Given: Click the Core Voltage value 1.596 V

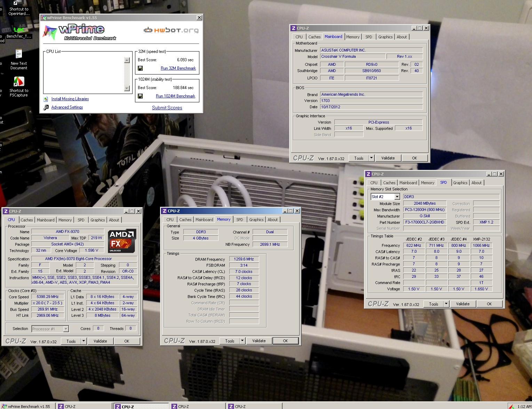Looking at the screenshot, I should [x=92, y=250].
